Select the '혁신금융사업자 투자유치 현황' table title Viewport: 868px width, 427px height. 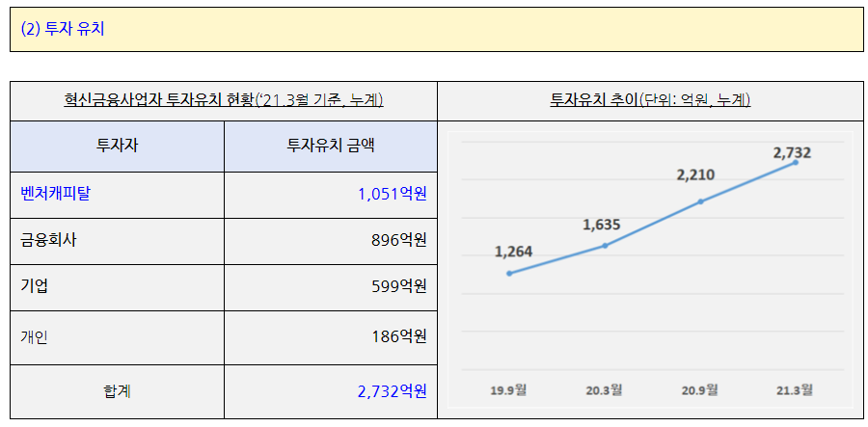coord(158,100)
